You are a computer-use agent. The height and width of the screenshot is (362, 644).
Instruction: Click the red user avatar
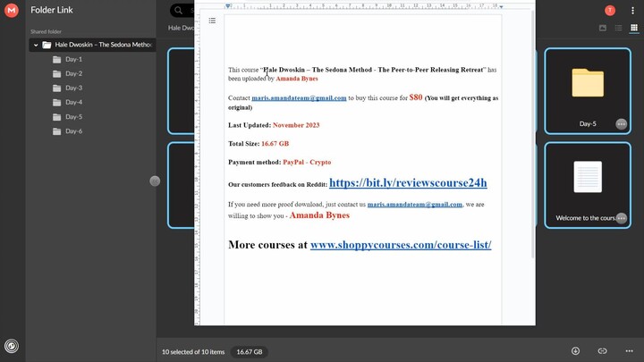[610, 11]
